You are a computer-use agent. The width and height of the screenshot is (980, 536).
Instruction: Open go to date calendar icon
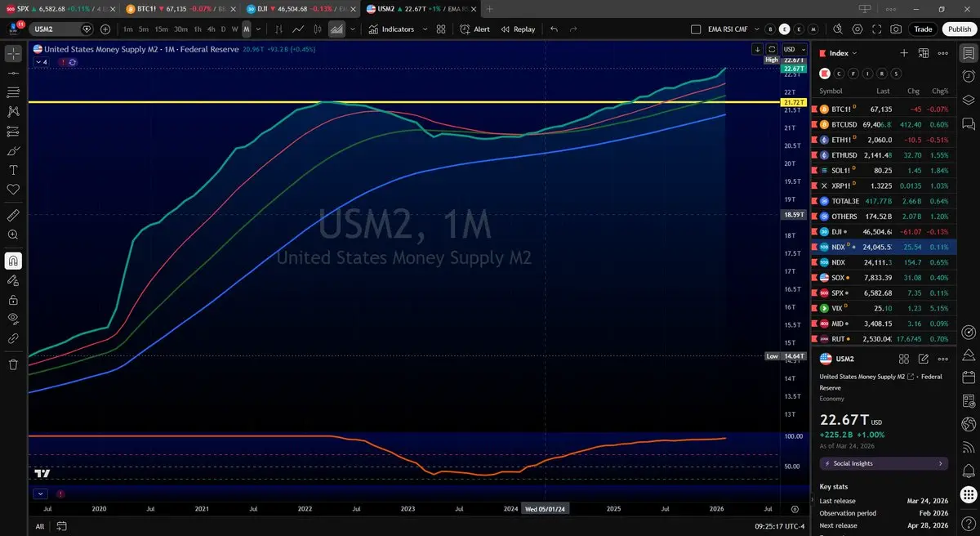point(61,526)
